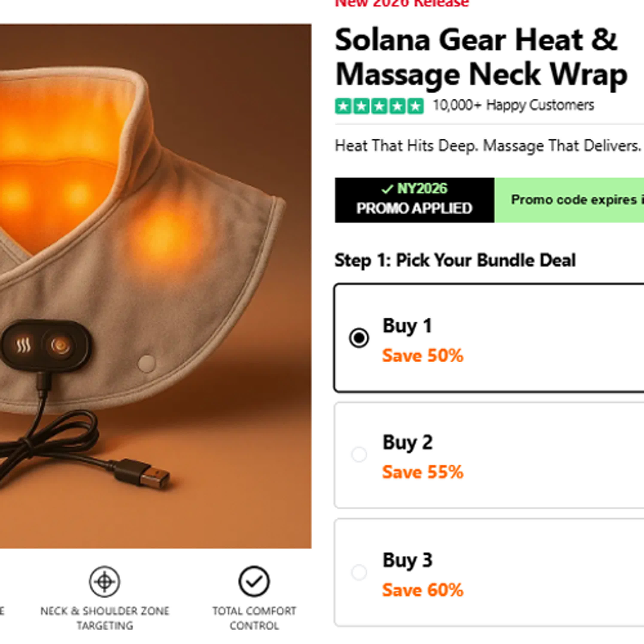Screen dimensions: 644x644
Task: Click the Total Comfort Control checkmark icon
Action: pos(254,581)
